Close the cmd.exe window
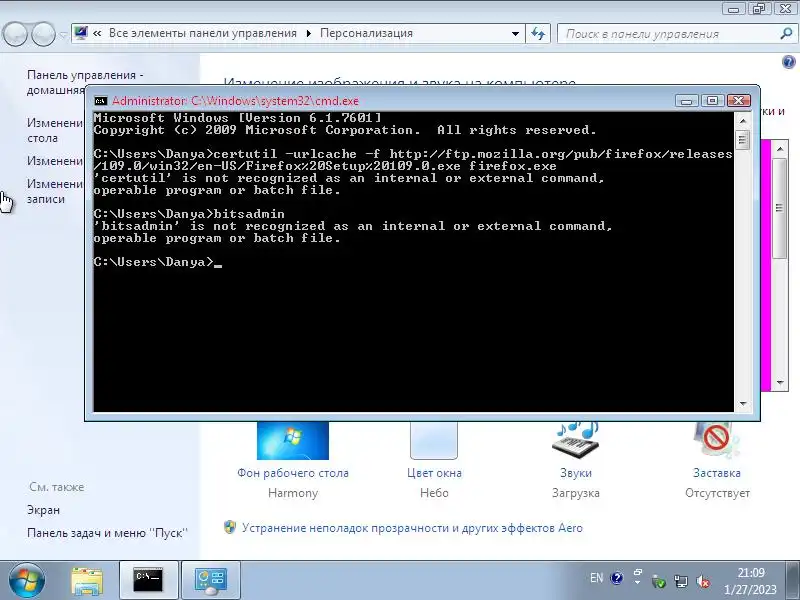This screenshot has height=600, width=800. point(738,101)
